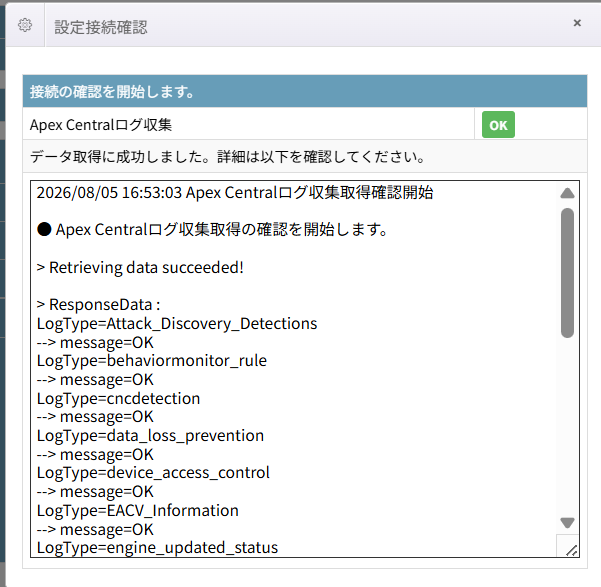Image resolution: width=601 pixels, height=587 pixels.
Task: Click message=OK under EACV_Information
Action: point(95,529)
